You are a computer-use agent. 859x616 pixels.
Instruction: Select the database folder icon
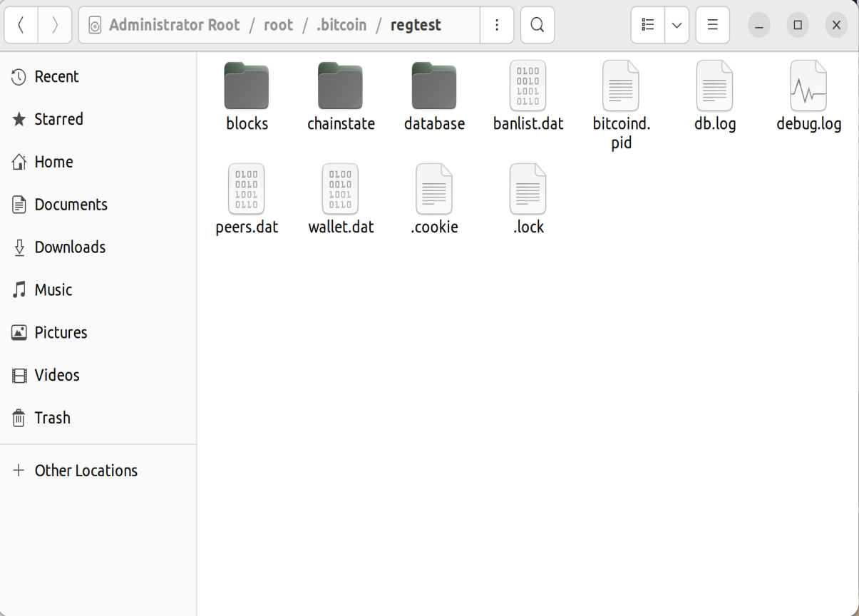point(434,87)
